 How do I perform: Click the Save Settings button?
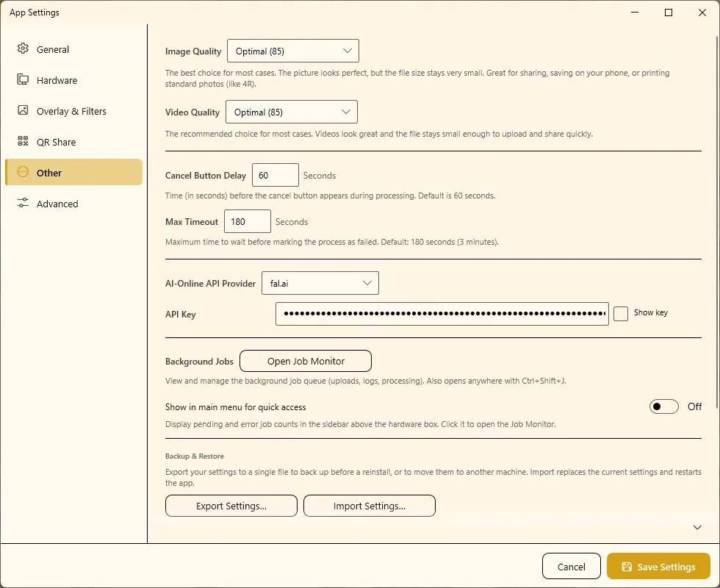(658, 567)
